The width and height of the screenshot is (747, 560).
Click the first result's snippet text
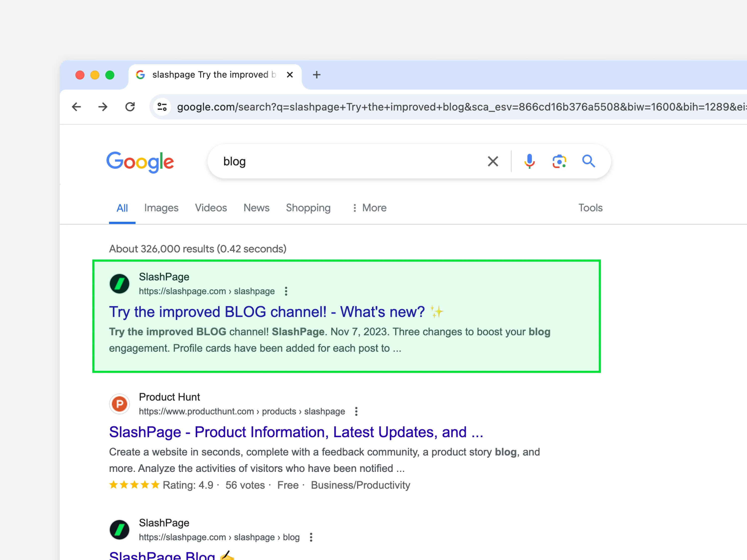click(330, 340)
